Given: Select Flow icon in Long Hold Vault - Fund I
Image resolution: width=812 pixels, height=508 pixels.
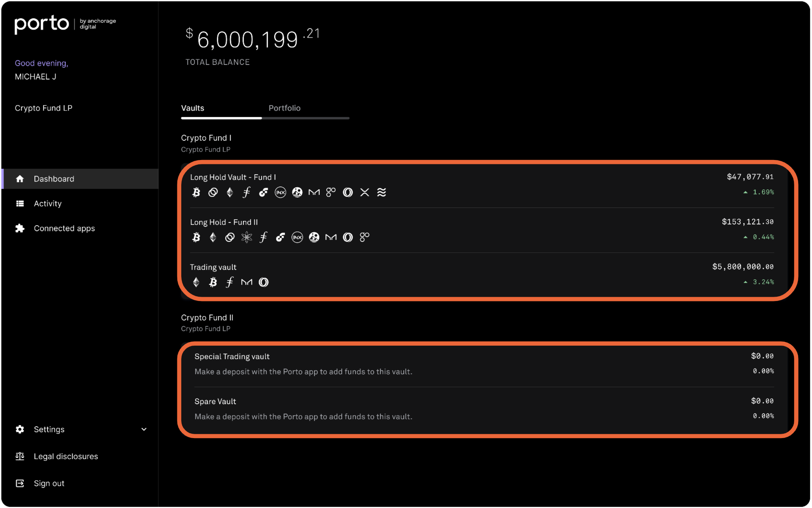Looking at the screenshot, I should (263, 192).
